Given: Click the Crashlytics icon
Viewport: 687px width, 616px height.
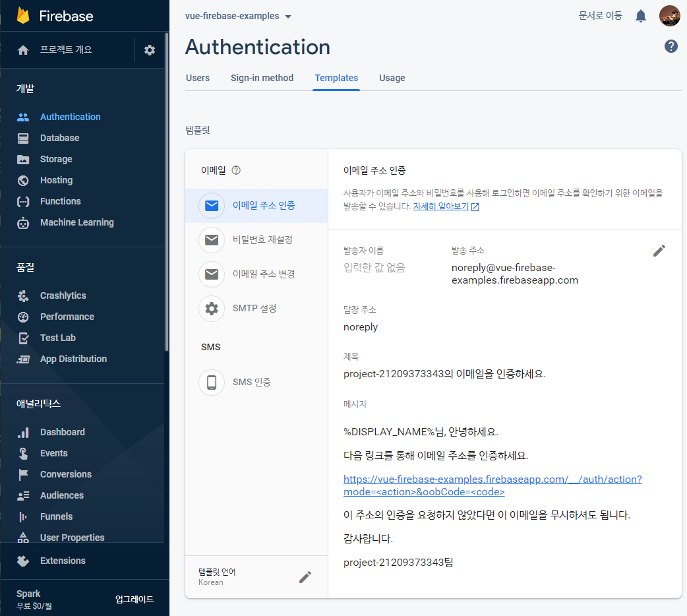Looking at the screenshot, I should pyautogui.click(x=23, y=296).
